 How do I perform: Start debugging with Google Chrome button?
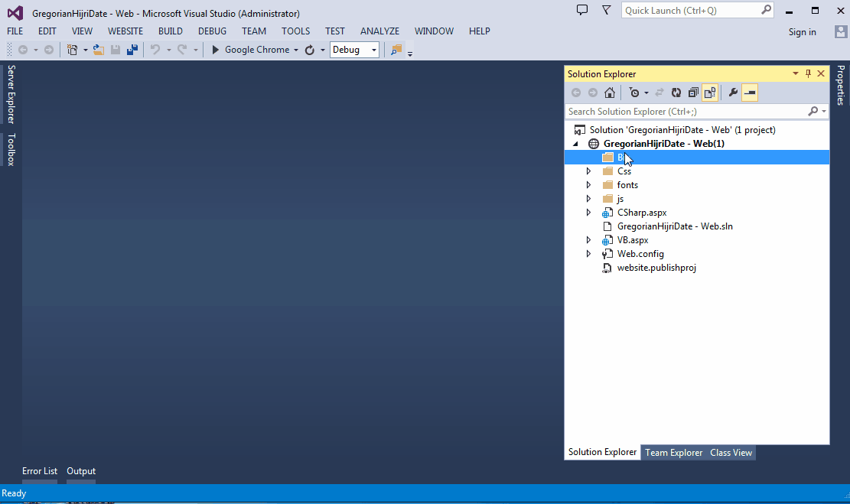click(250, 50)
